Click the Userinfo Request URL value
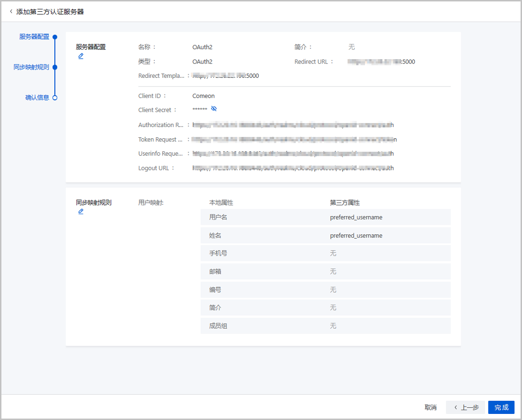 pos(293,153)
